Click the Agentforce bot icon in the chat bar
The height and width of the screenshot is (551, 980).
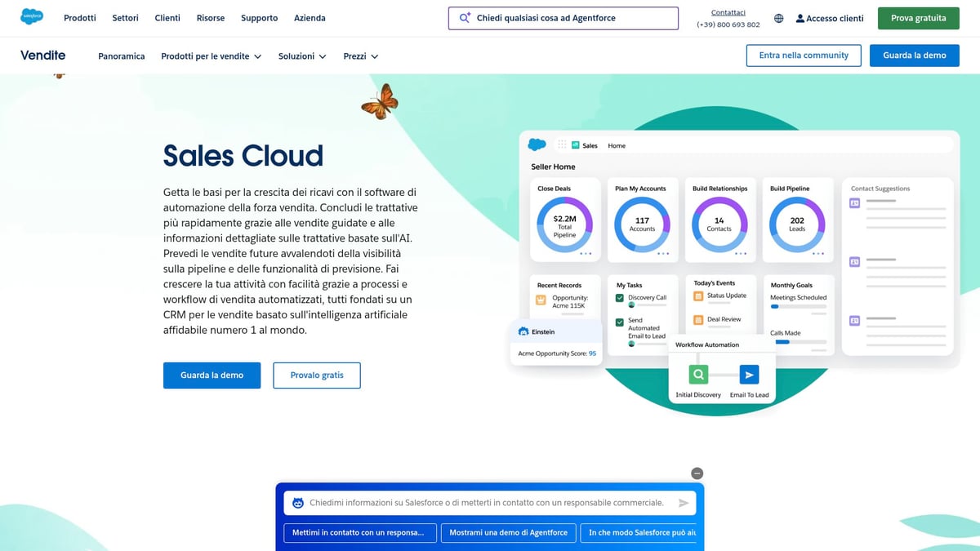coord(296,502)
